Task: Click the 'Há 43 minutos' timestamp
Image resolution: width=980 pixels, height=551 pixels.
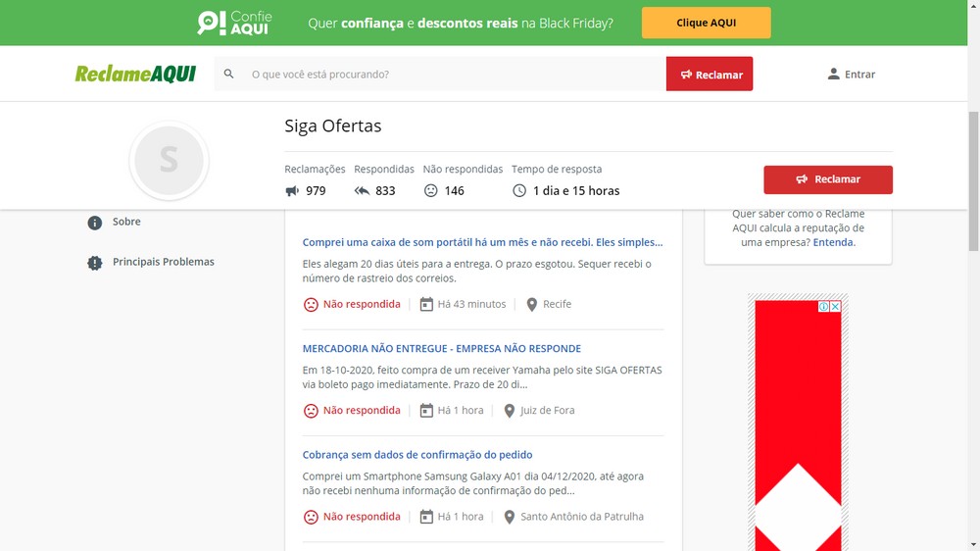Action: [x=472, y=304]
